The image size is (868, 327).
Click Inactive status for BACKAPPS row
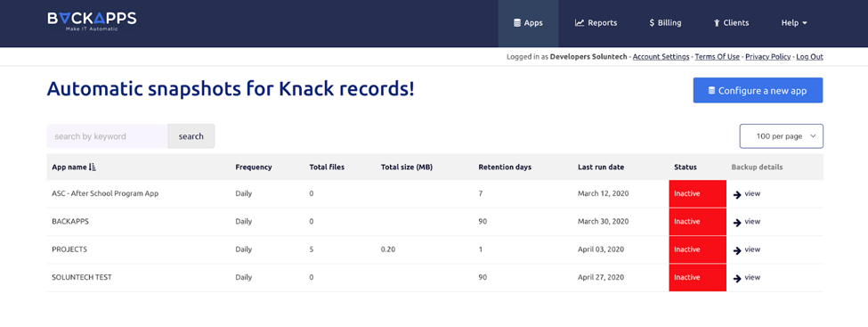[697, 222]
